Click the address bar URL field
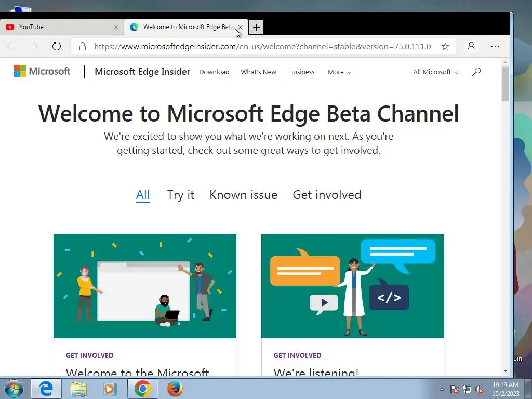Screen dimensions: 532x399 pos(262,46)
